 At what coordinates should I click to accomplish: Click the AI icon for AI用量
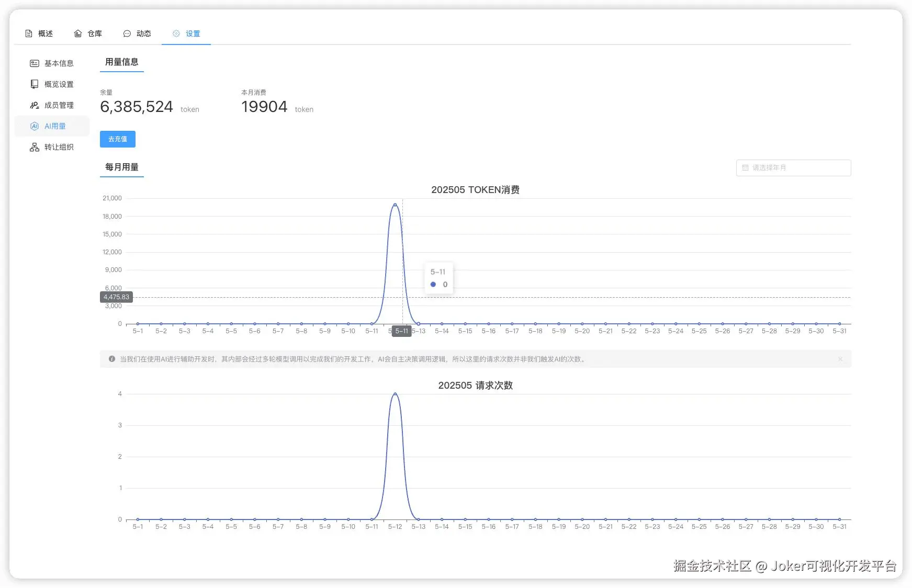(35, 126)
